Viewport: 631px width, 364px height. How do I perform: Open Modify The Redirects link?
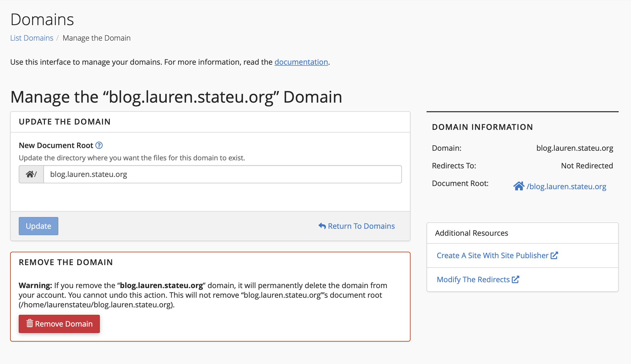[478, 280]
